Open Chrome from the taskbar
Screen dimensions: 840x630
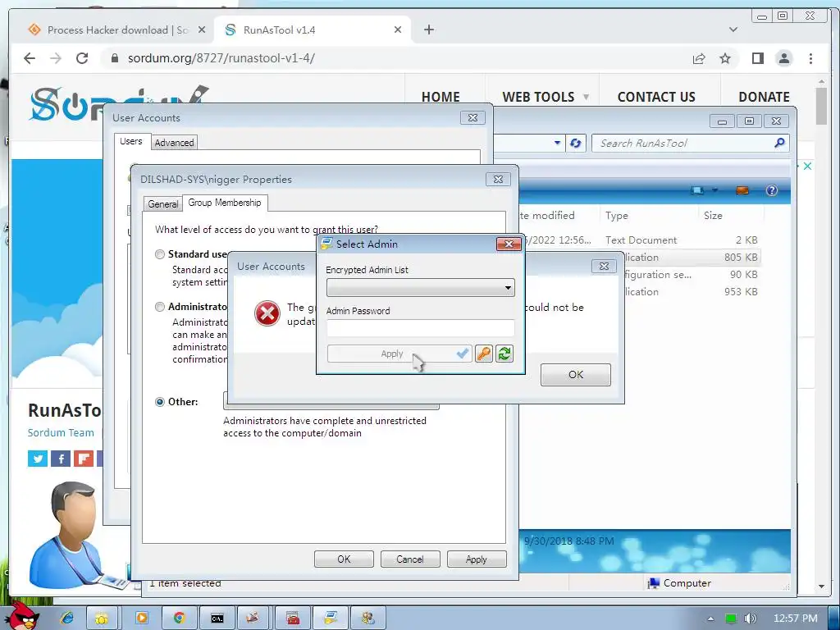coord(179,618)
